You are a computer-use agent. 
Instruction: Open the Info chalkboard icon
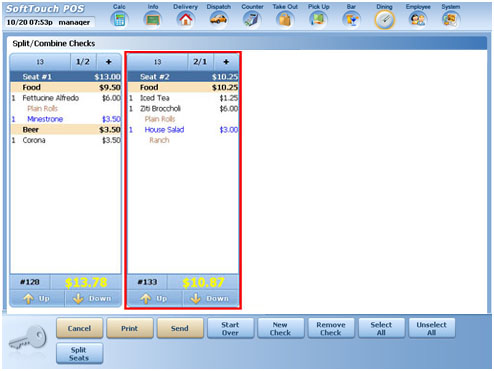point(153,20)
